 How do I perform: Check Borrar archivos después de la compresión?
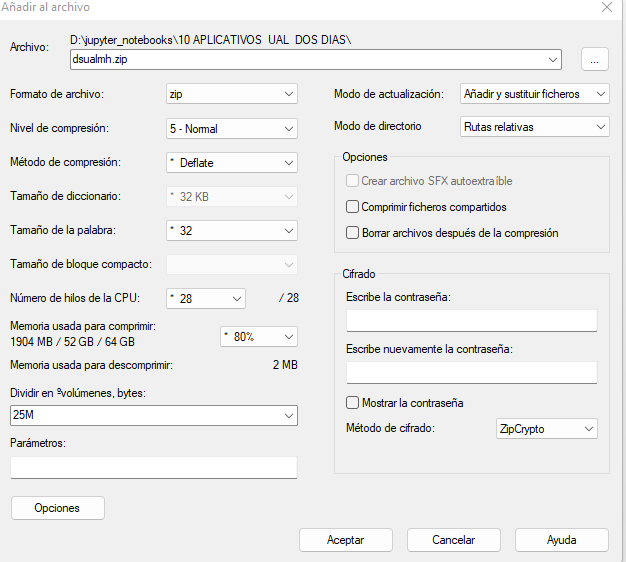point(352,233)
